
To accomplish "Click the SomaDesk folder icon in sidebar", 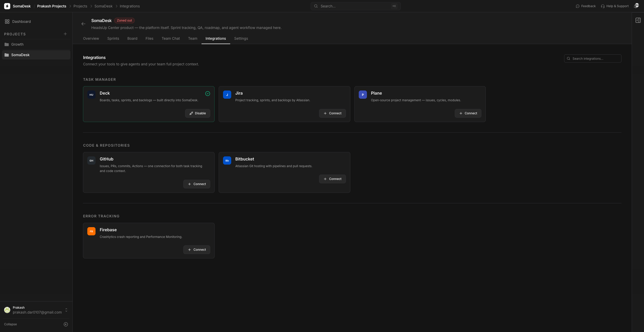I will point(7,55).
